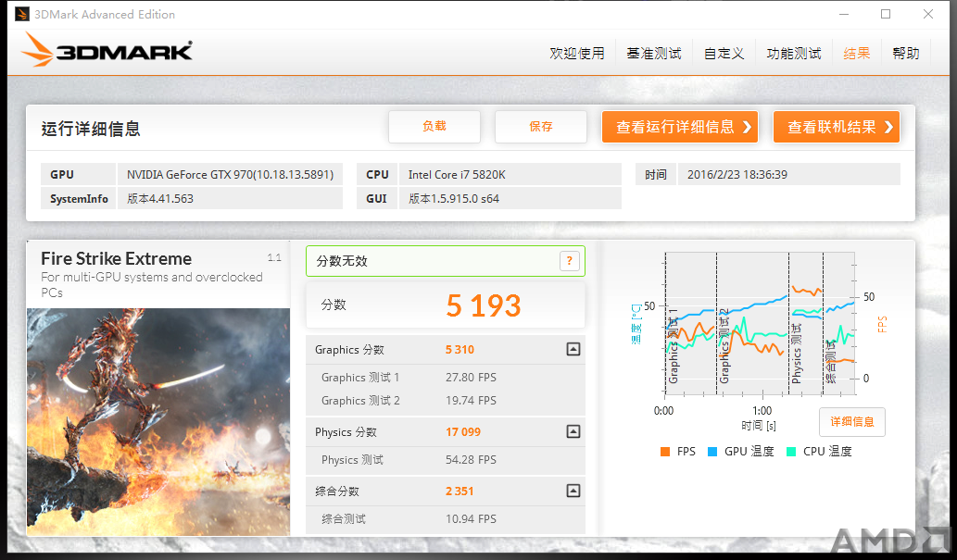
Task: Click the 3DMark logo in header
Action: [x=107, y=50]
